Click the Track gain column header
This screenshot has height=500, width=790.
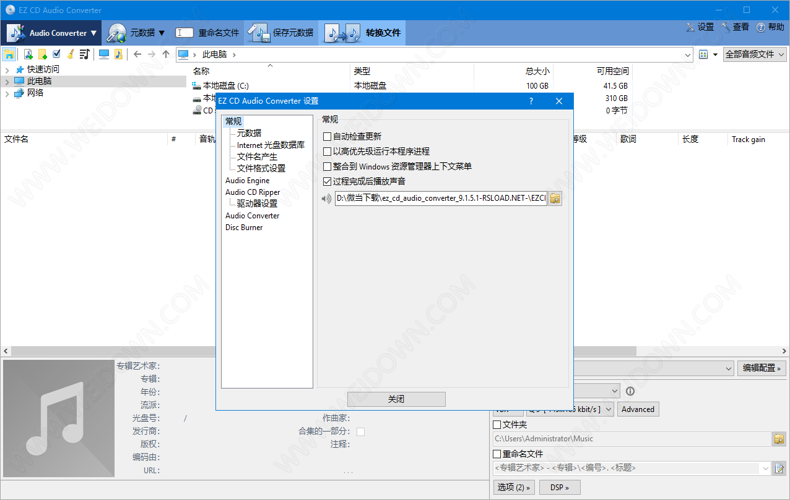coord(748,139)
